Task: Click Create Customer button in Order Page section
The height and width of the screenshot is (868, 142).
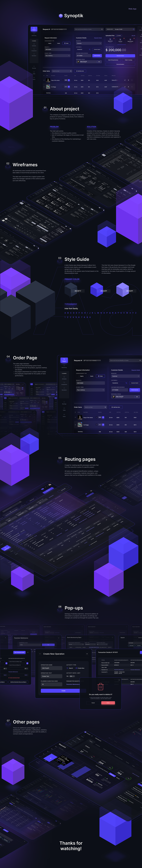Action: 134,390
